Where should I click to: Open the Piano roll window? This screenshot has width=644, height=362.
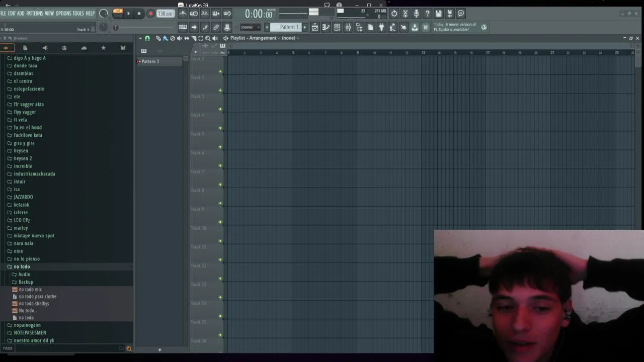coord(326,27)
